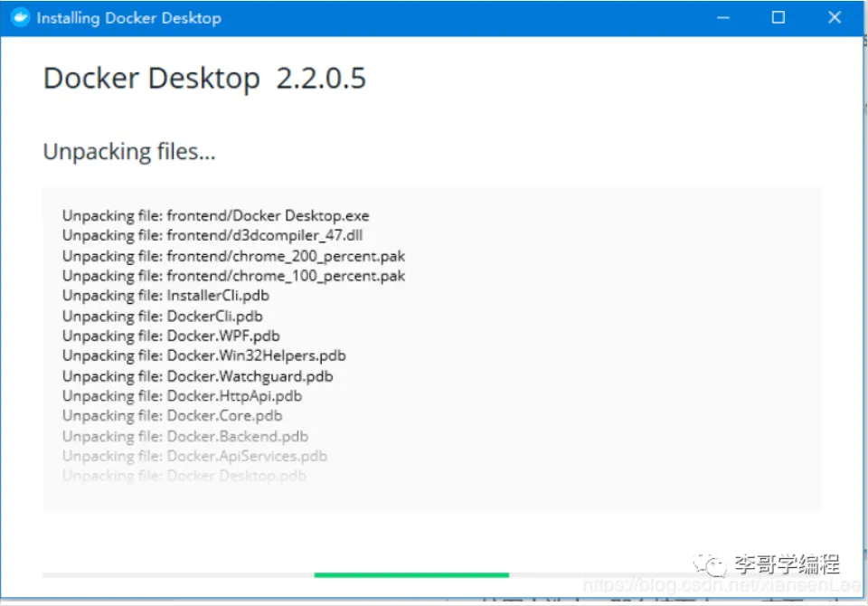Select log line 'frontend/chrome_100_percent.pak'
The image size is (868, 606).
[x=233, y=276]
